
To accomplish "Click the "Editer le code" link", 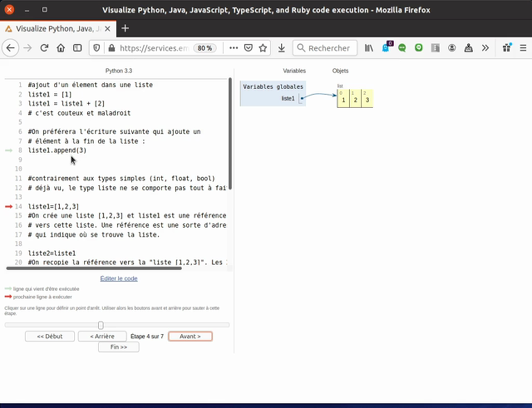I will click(119, 278).
